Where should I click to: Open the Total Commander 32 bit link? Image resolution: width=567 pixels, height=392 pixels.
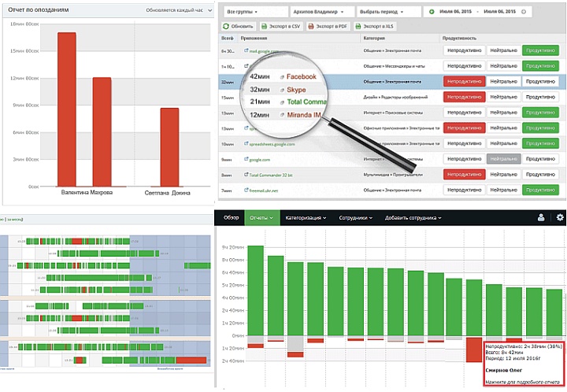point(271,175)
